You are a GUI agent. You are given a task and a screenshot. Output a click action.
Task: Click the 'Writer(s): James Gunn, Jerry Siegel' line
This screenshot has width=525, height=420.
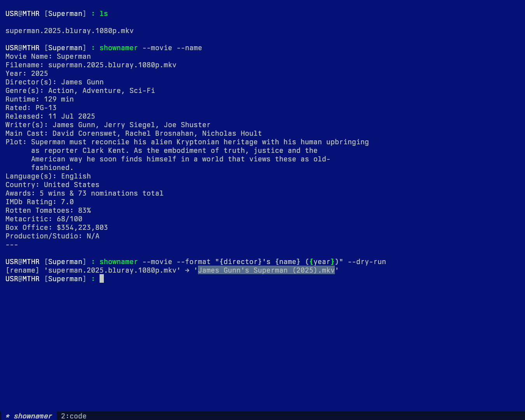click(108, 125)
